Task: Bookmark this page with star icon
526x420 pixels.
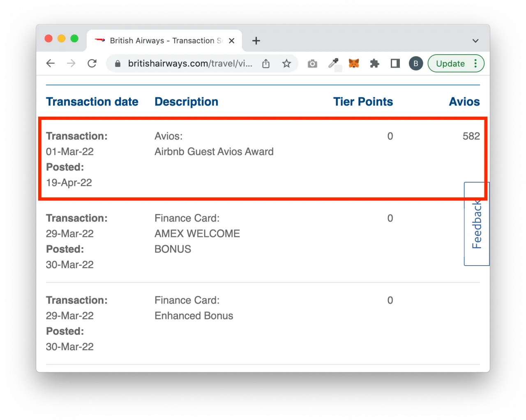Action: (286, 64)
